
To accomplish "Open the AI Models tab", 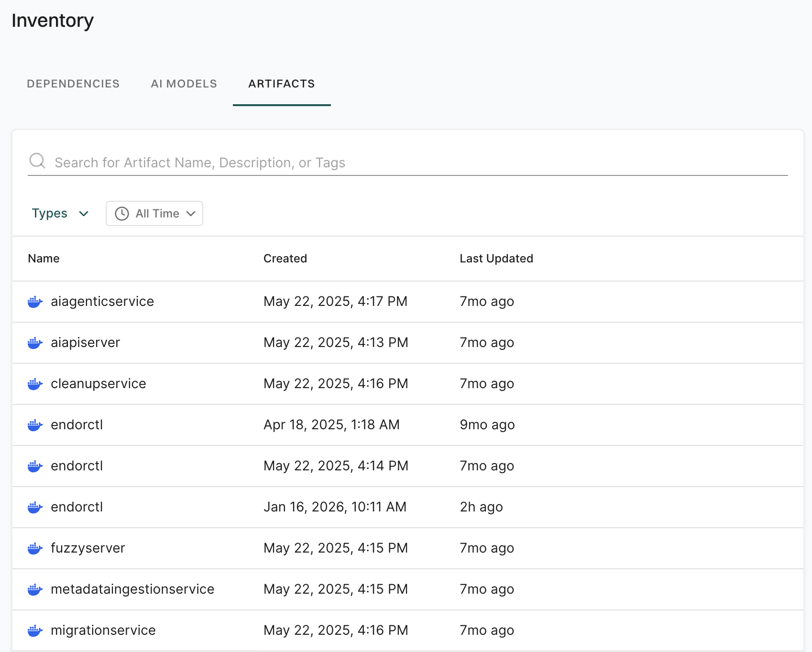I will [x=184, y=84].
